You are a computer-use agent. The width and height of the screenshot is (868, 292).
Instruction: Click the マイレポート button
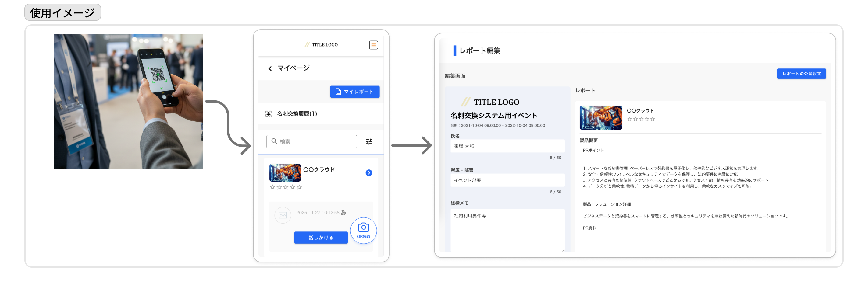point(354,92)
